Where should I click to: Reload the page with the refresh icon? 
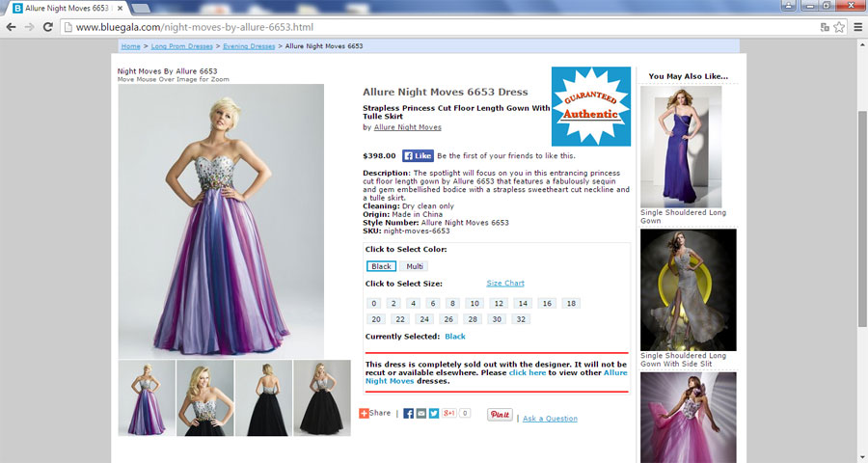pos(49,27)
